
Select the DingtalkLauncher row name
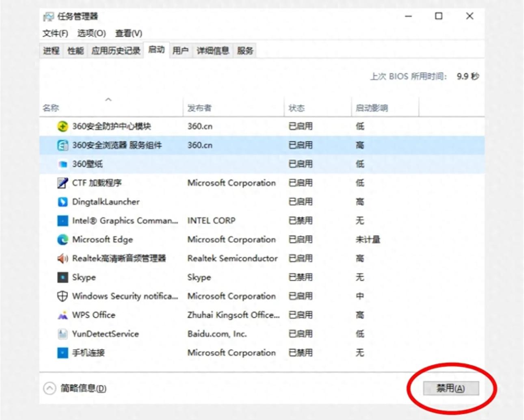coord(106,202)
